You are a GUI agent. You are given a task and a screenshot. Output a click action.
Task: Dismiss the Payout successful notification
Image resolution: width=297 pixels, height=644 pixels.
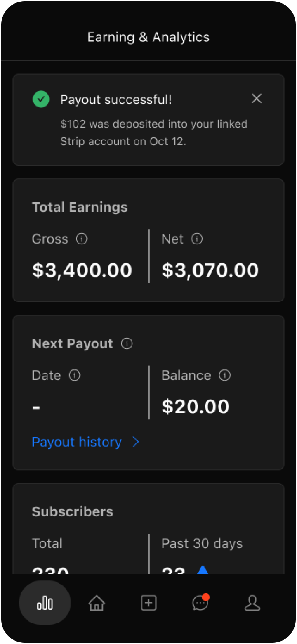point(257,99)
